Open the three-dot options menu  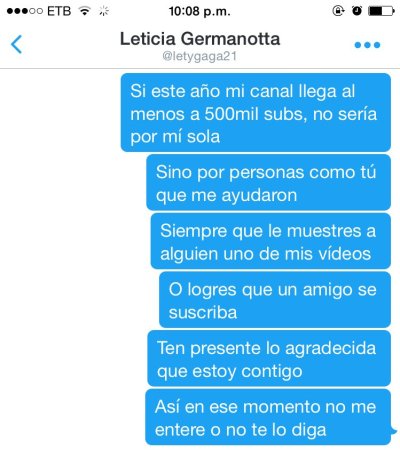coord(367,45)
